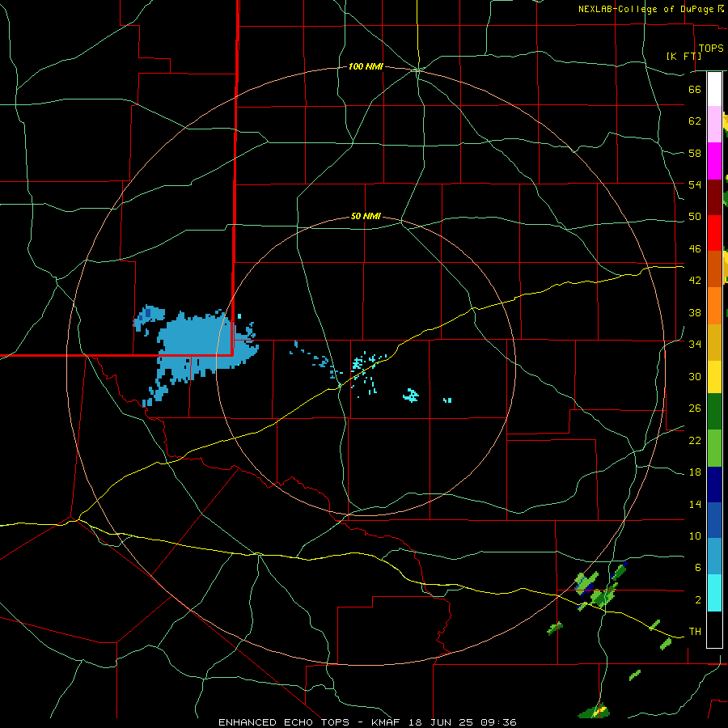Click the light pink 62 kft swatch
Screen dimensions: 728x728
tap(714, 124)
